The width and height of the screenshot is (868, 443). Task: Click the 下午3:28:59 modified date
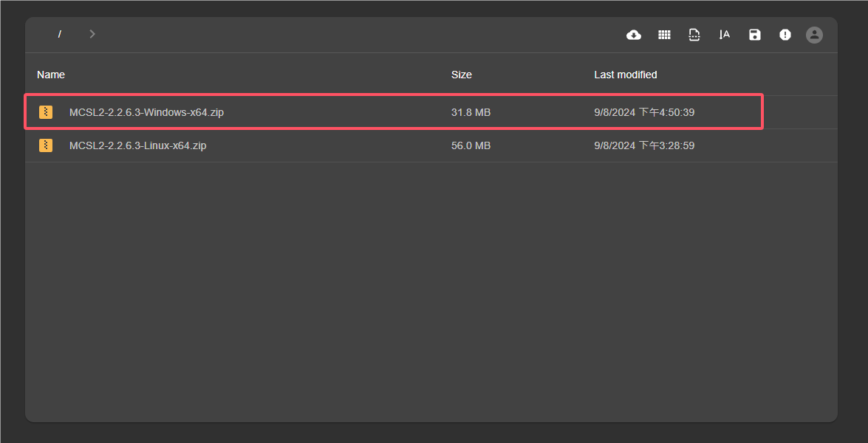[644, 145]
